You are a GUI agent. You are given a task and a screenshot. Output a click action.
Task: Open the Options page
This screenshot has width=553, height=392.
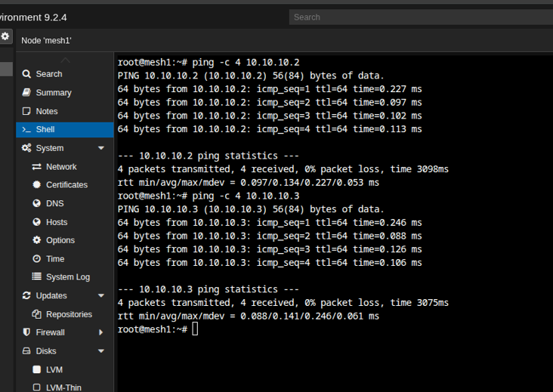point(65,240)
